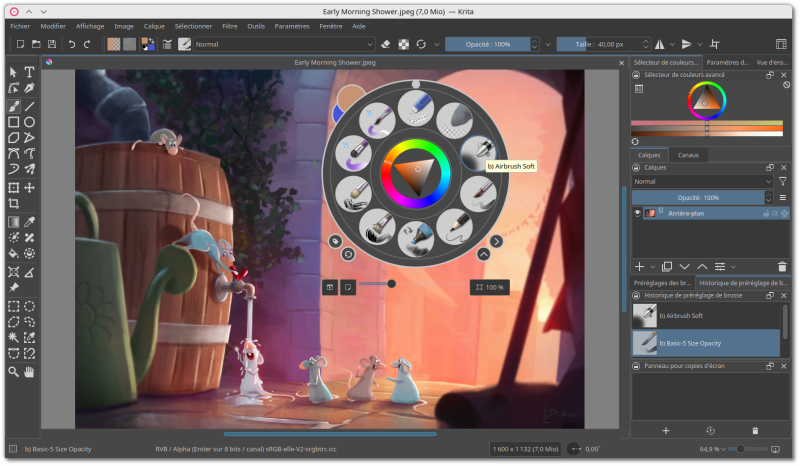Select the Text tool in toolbox
Viewport: 800px width, 466px height.
30,72
